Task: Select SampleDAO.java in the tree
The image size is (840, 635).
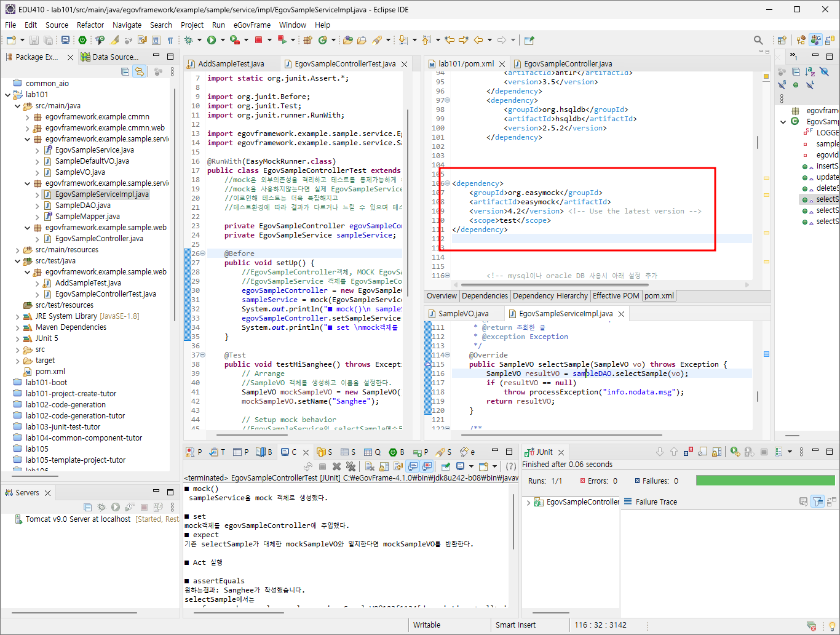Action: pyautogui.click(x=83, y=206)
